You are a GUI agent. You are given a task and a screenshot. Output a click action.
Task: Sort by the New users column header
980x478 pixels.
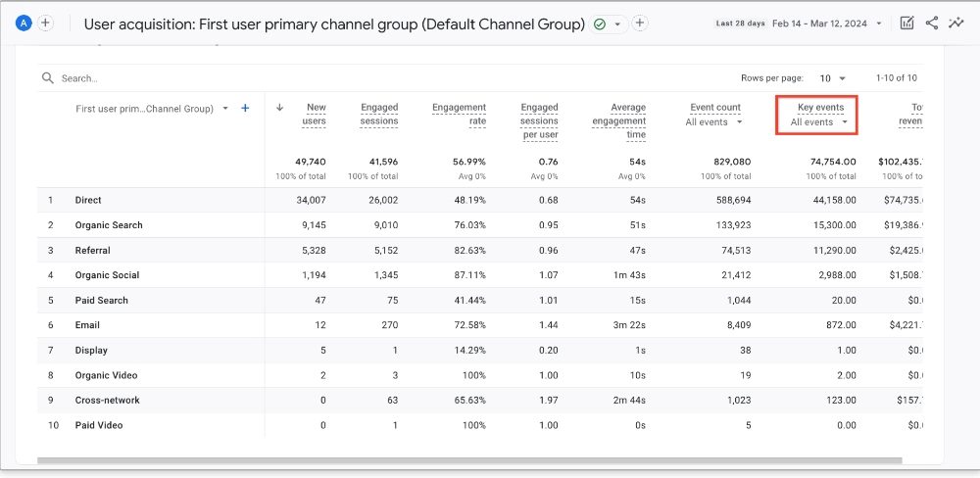pyautogui.click(x=315, y=115)
